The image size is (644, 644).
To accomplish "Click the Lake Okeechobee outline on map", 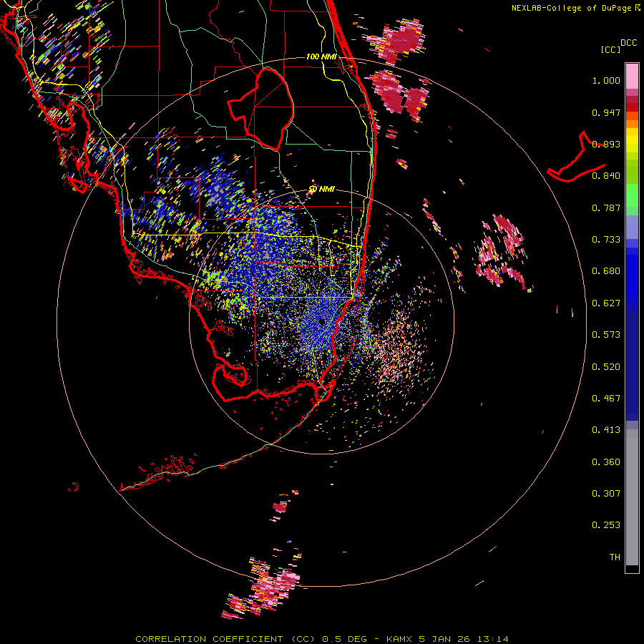I will pos(260,109).
